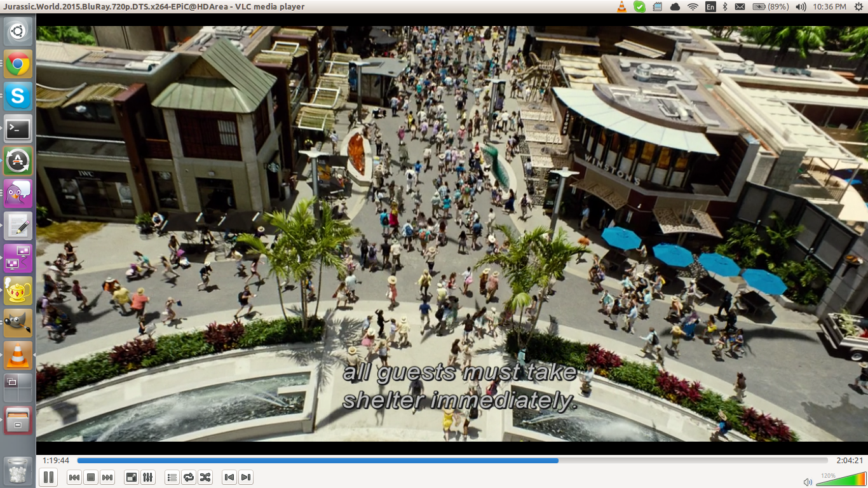Jump forward with next chapter button
This screenshot has height=488, width=868.
pos(246,477)
